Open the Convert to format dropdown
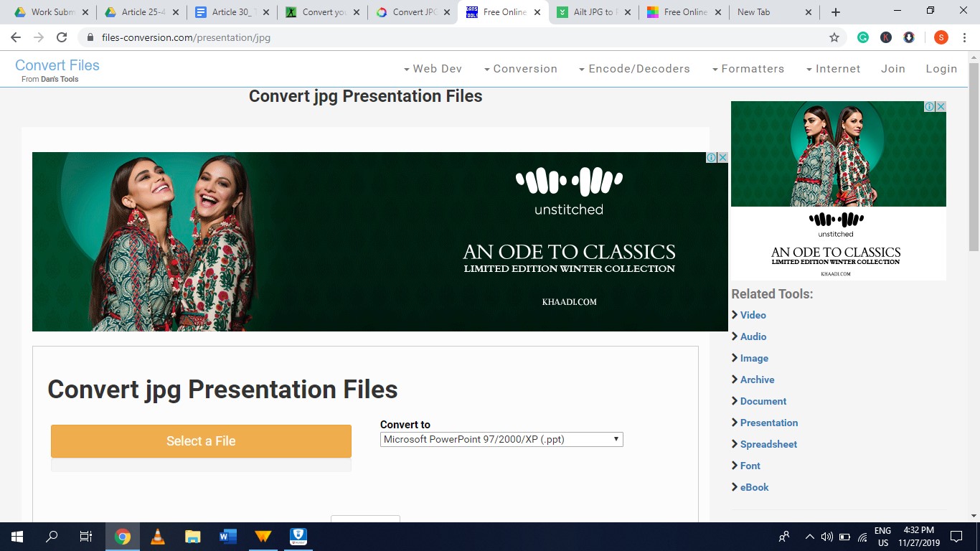 coord(501,439)
